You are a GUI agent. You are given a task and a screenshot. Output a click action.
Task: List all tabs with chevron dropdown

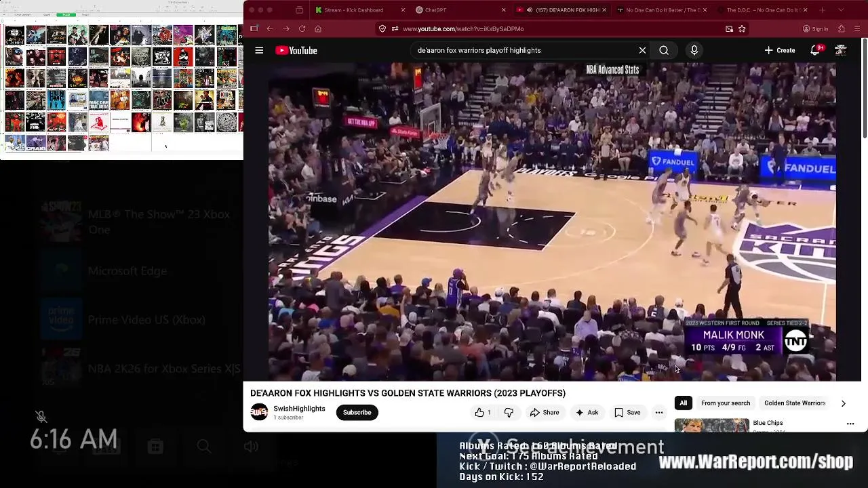pyautogui.click(x=842, y=10)
